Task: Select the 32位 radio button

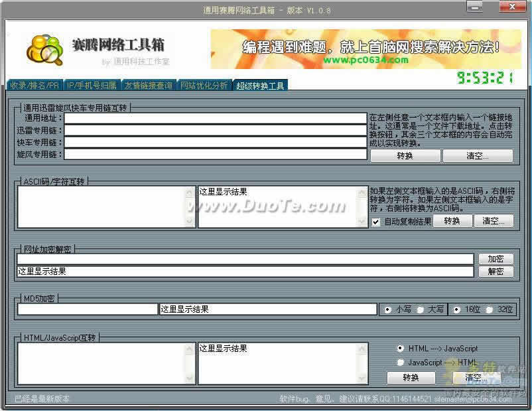Action: coord(490,309)
